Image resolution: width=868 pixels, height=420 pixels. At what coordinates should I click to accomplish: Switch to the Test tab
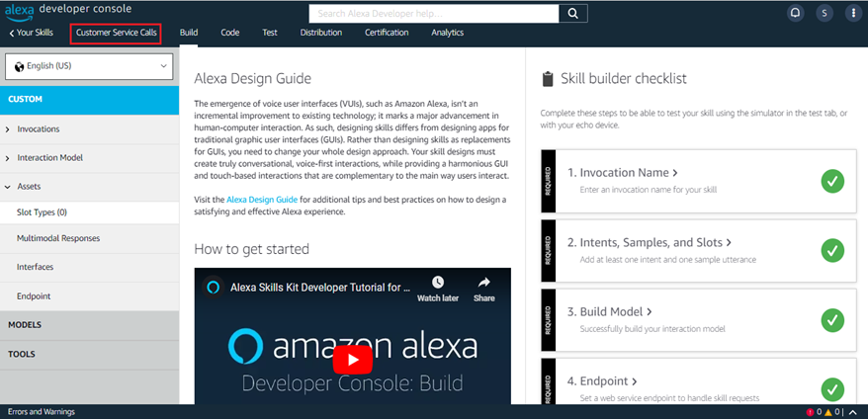point(269,33)
